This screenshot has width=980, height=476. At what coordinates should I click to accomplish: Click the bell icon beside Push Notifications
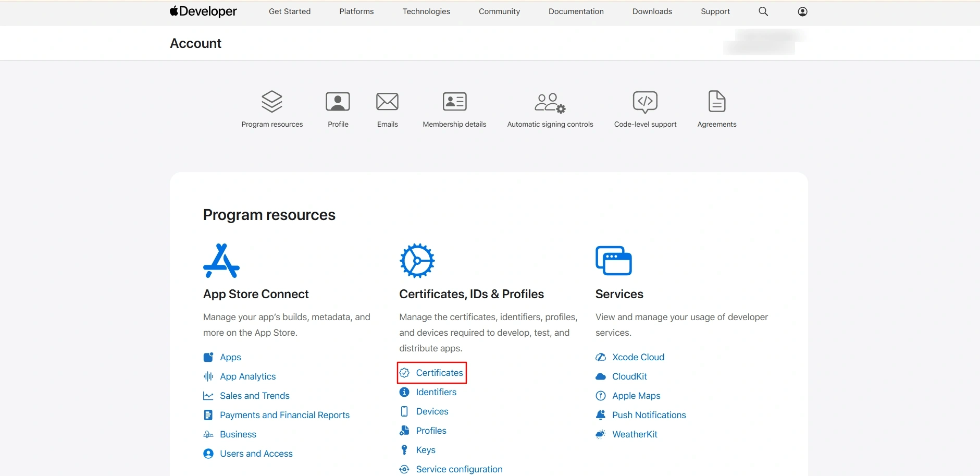pyautogui.click(x=601, y=415)
